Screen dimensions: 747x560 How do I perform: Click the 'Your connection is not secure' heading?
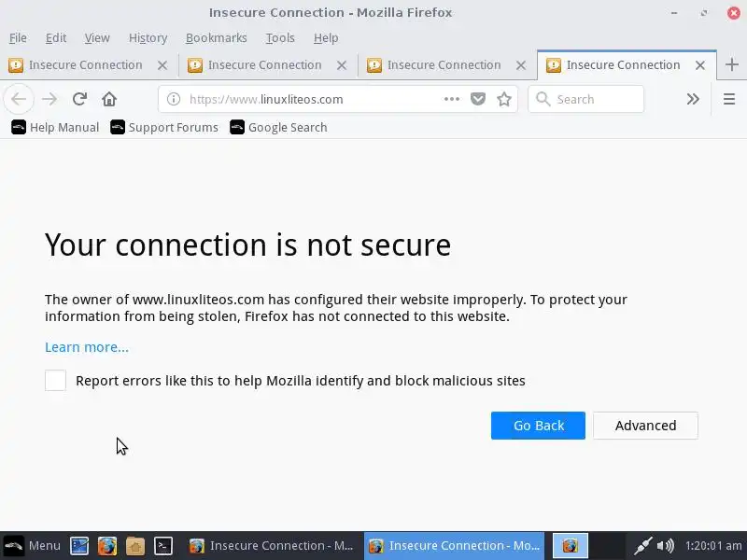point(247,245)
